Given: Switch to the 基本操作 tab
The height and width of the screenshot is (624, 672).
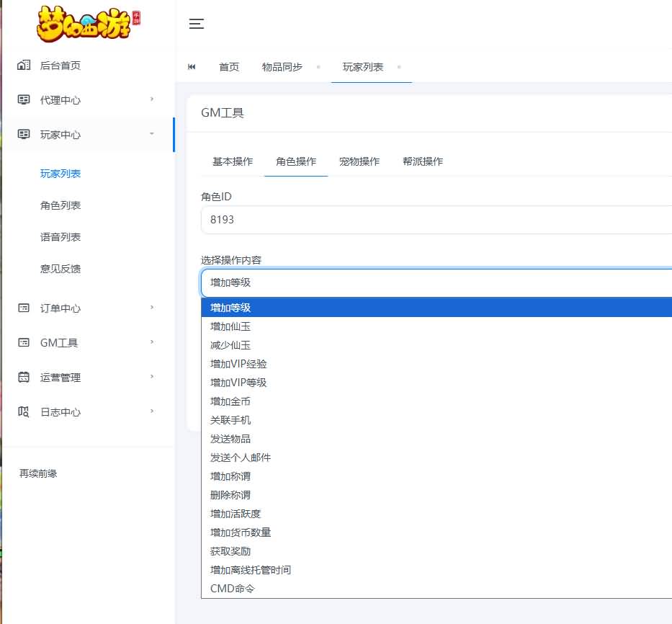Looking at the screenshot, I should [233, 161].
